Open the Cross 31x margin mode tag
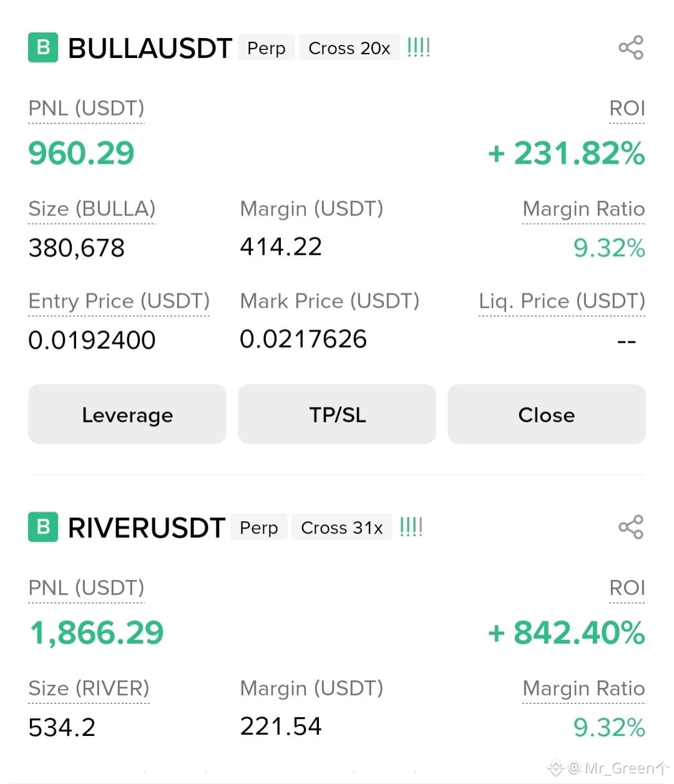The width and height of the screenshot is (674, 784). click(342, 527)
